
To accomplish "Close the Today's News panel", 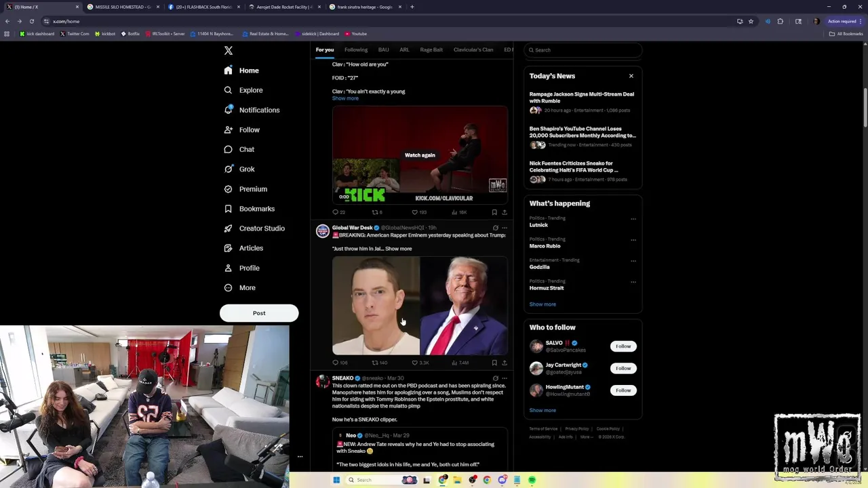I will click(x=631, y=76).
